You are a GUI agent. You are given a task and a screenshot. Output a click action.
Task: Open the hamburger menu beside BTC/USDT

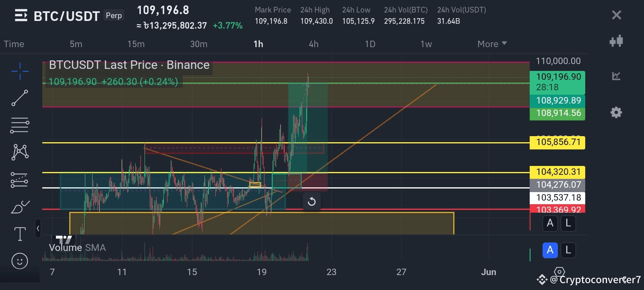coord(21,15)
